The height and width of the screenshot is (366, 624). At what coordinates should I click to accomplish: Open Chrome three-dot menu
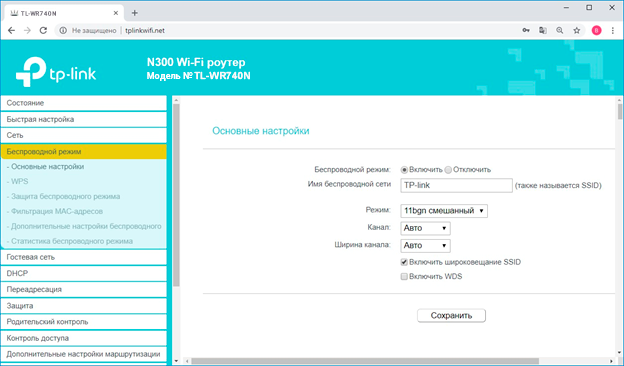(x=613, y=31)
